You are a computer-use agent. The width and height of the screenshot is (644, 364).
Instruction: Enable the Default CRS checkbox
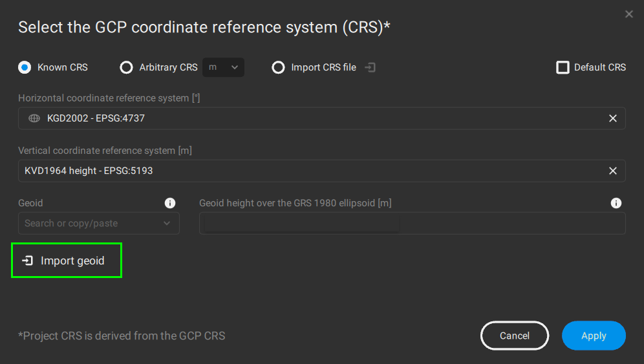tap(563, 67)
